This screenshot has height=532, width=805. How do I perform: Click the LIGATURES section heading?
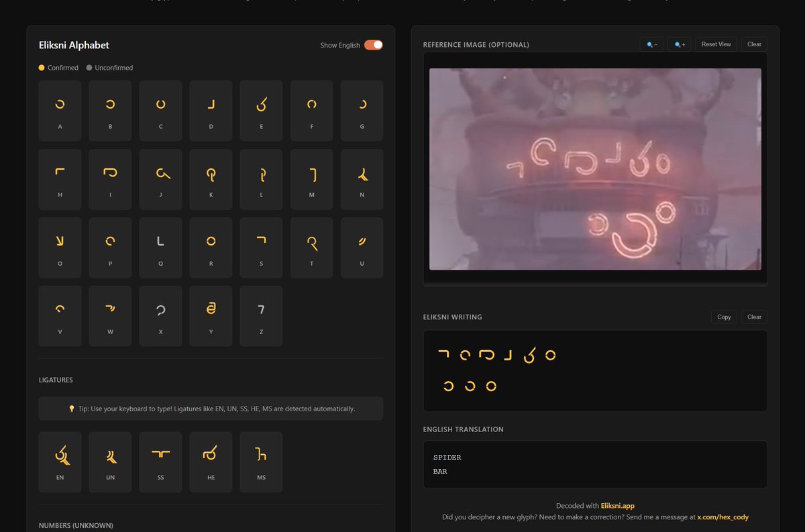tap(56, 380)
